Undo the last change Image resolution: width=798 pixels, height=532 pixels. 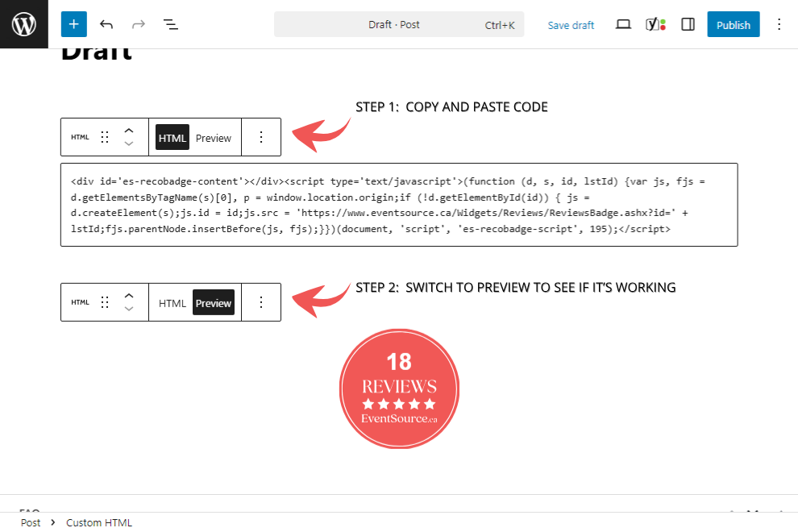tap(106, 24)
